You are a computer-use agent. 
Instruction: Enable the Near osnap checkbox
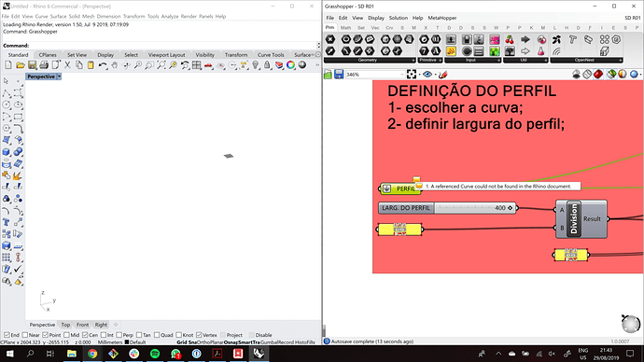25,335
